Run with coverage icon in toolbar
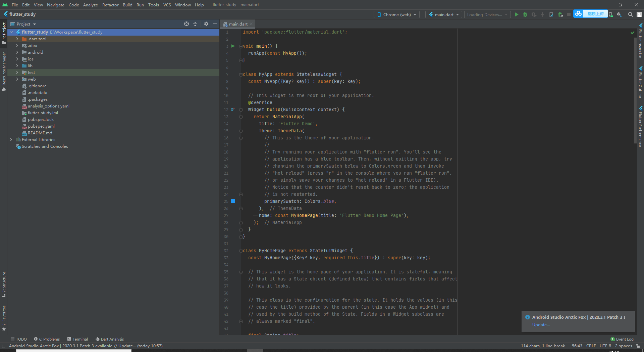This screenshot has width=644, height=352. tap(534, 14)
